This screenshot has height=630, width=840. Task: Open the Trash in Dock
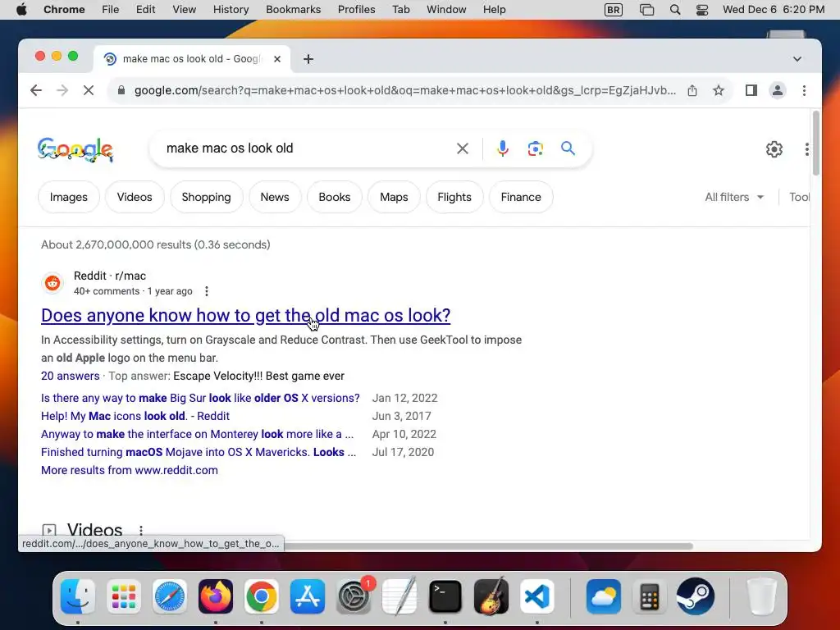pyautogui.click(x=761, y=596)
